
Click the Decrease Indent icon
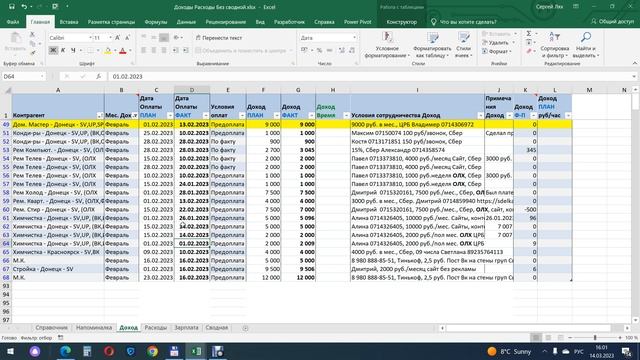176,50
